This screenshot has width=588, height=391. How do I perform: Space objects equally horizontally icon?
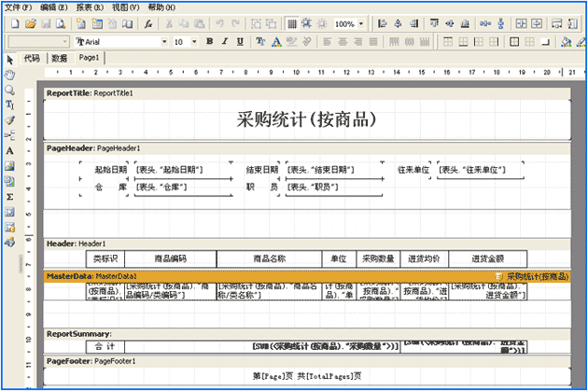coord(485,23)
